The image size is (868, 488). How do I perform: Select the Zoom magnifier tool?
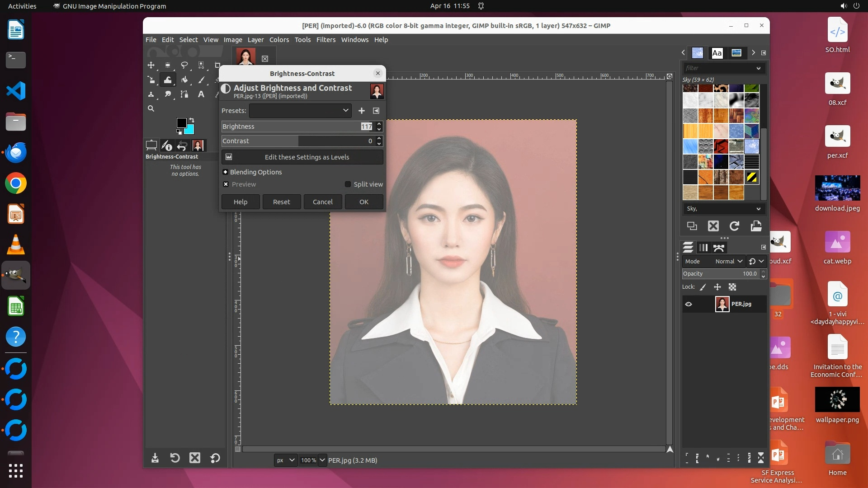pyautogui.click(x=151, y=108)
